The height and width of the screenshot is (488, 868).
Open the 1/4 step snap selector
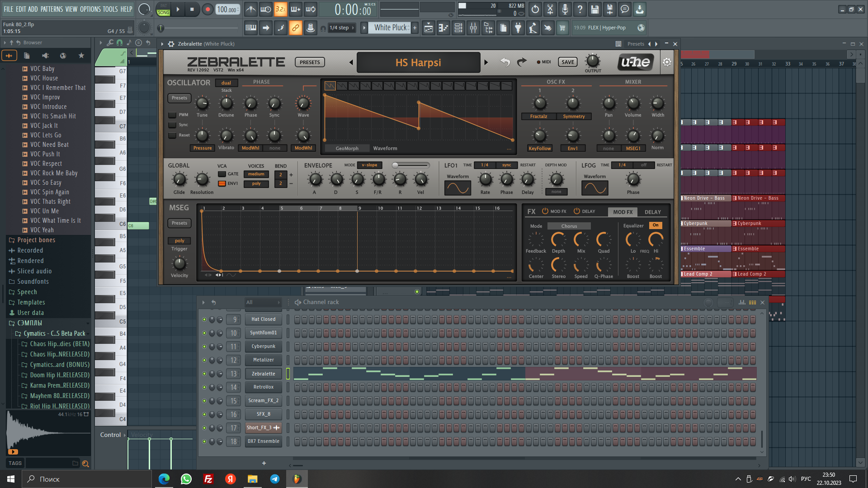click(x=343, y=28)
